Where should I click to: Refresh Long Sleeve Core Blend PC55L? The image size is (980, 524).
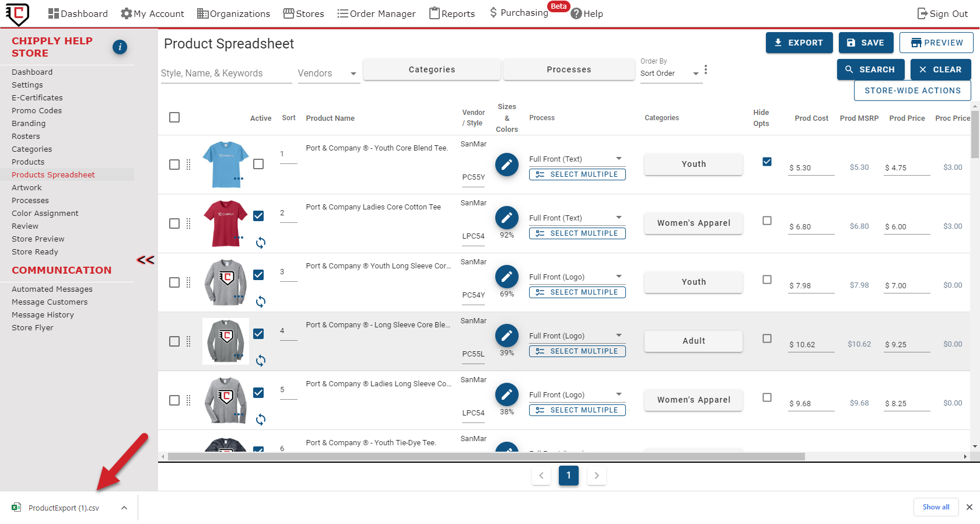point(261,361)
